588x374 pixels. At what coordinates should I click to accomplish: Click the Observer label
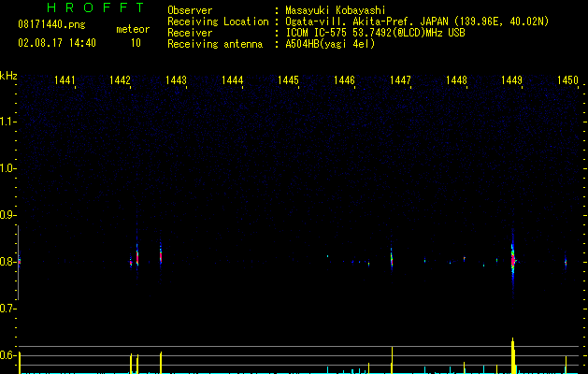pyautogui.click(x=190, y=10)
